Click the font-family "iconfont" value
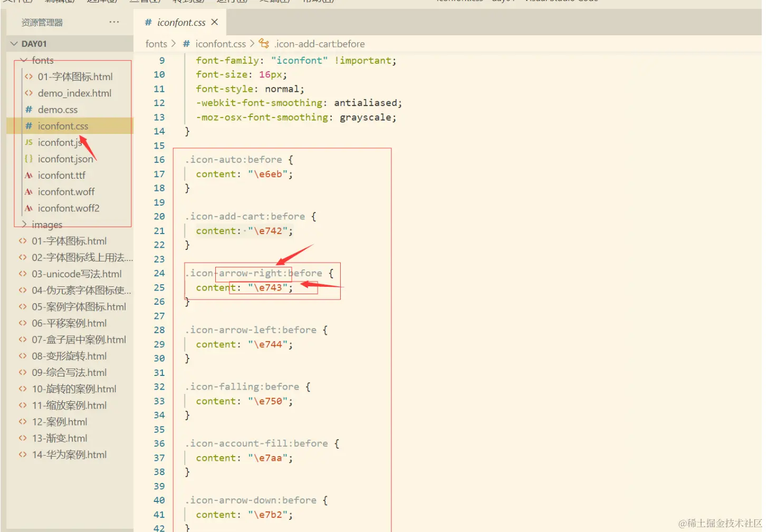Viewport: 766px width, 532px height. click(x=299, y=61)
